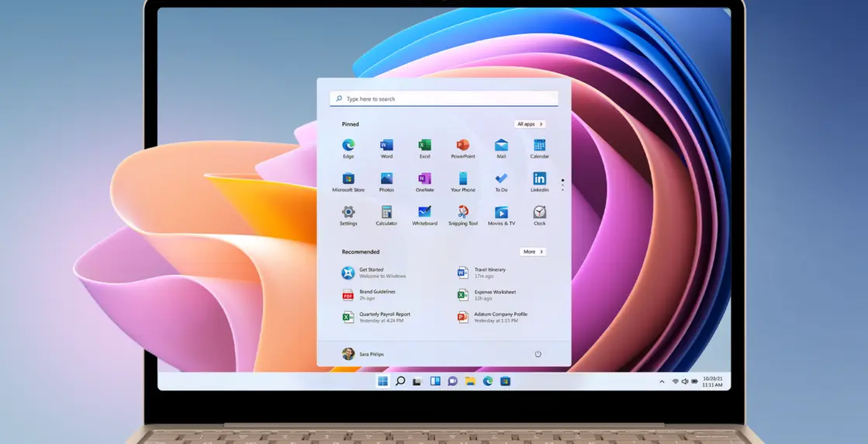The height and width of the screenshot is (444, 868).
Task: Expand More recommended items
Action: tap(532, 251)
